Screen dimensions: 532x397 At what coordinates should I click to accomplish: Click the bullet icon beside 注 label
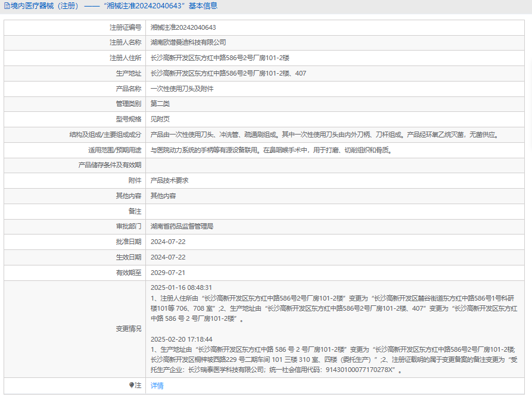(x=132, y=385)
